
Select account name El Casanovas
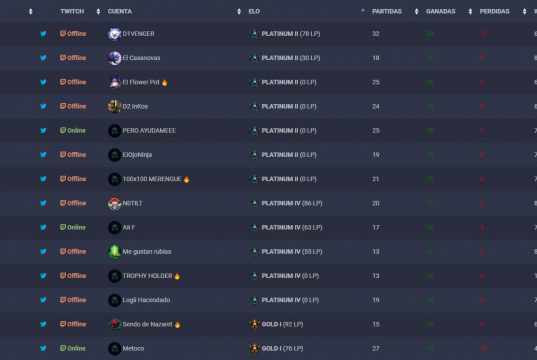[x=141, y=58]
